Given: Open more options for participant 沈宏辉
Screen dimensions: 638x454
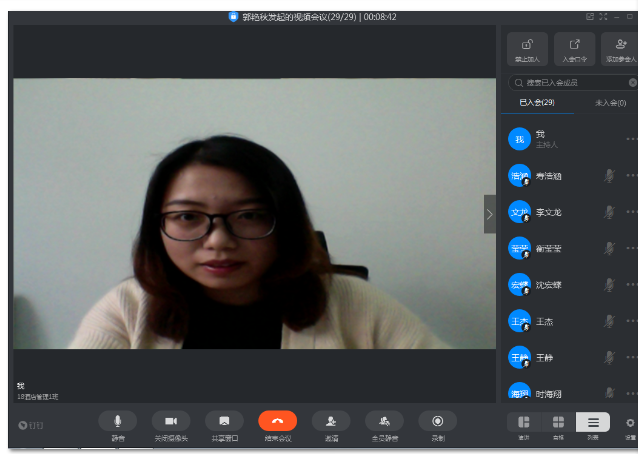Looking at the screenshot, I should coord(630,285).
